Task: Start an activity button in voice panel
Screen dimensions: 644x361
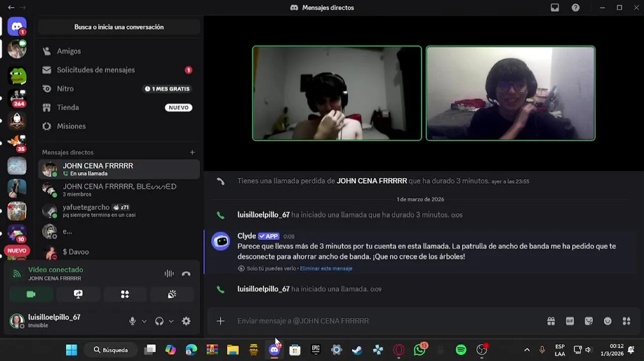Action: (125, 294)
